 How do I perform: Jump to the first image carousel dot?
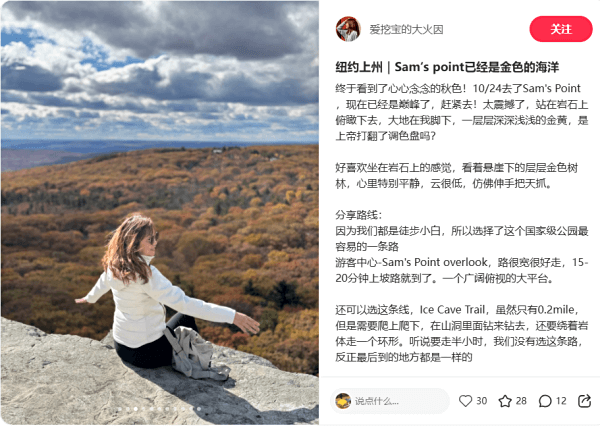[x=120, y=409]
